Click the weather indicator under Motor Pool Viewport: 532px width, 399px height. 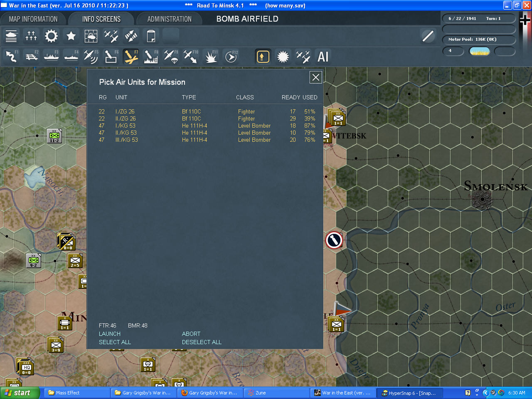[480, 51]
